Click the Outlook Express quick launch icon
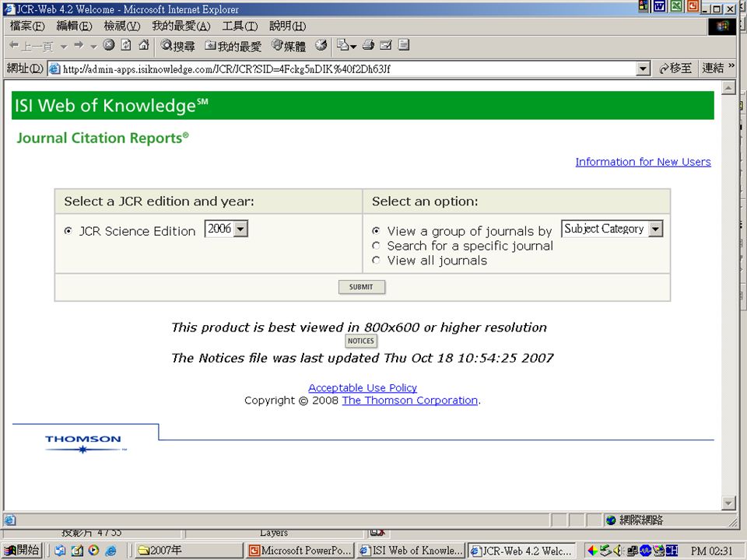The image size is (747, 560). coord(60,551)
